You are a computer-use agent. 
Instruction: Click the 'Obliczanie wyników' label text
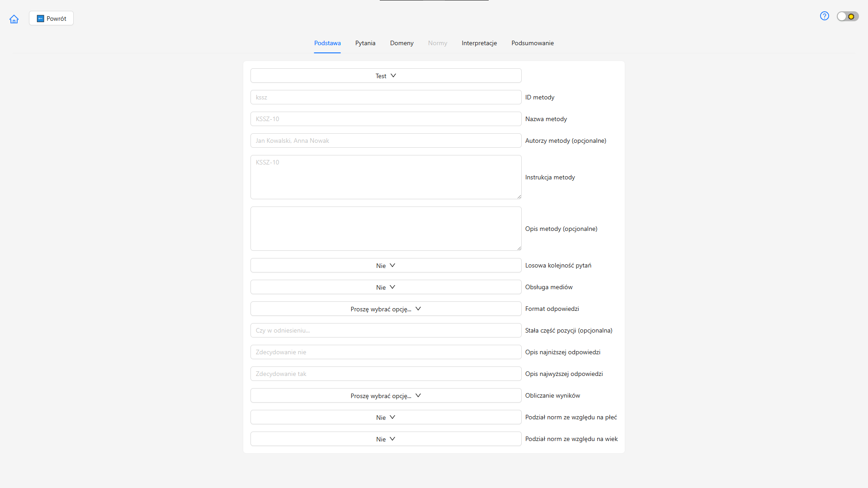[552, 395]
